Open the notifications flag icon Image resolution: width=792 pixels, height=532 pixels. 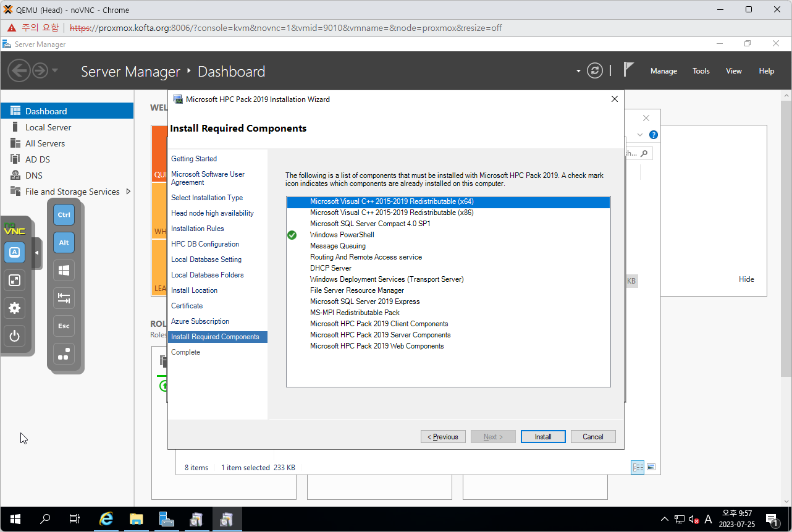point(628,70)
